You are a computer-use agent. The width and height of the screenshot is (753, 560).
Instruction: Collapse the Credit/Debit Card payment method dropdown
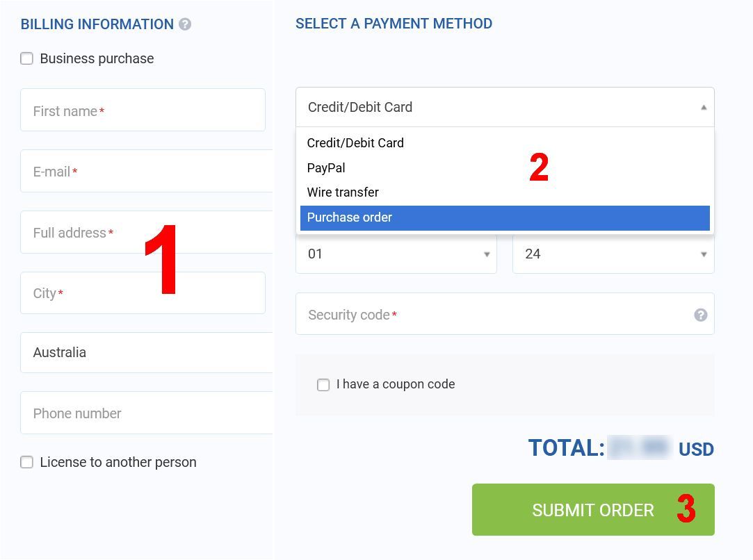505,107
